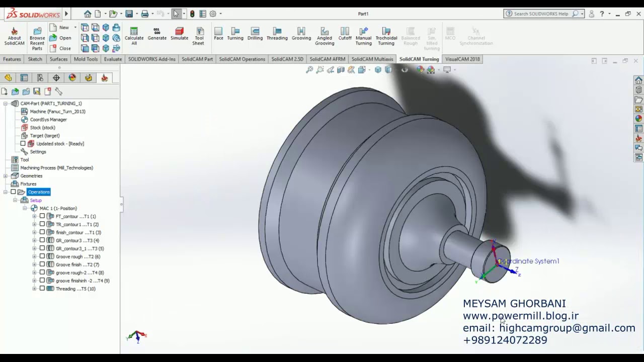Screen dimensions: 644x362
Task: Open Browse Recent Parts
Action: click(x=37, y=39)
